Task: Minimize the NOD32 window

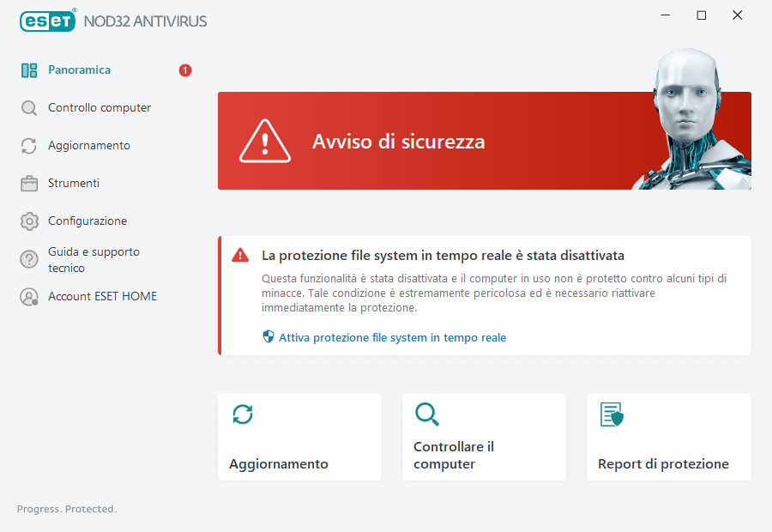Action: pos(666,15)
